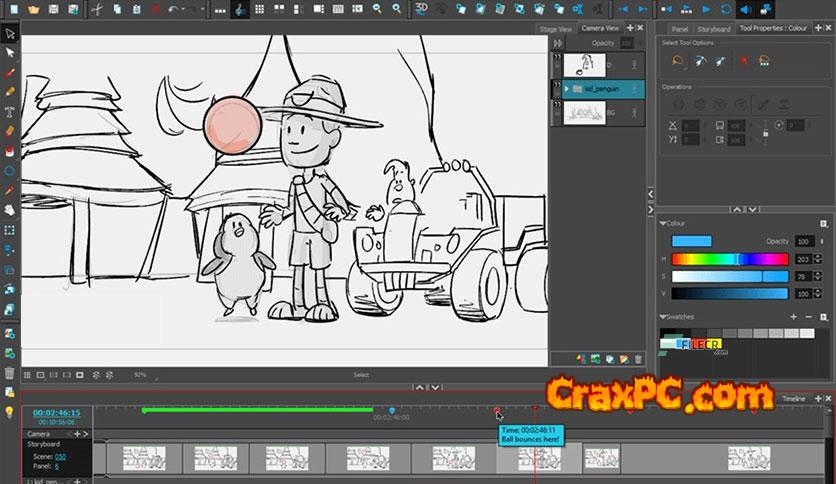Open the Storyboard tab
The width and height of the screenshot is (836, 484).
pyautogui.click(x=713, y=29)
